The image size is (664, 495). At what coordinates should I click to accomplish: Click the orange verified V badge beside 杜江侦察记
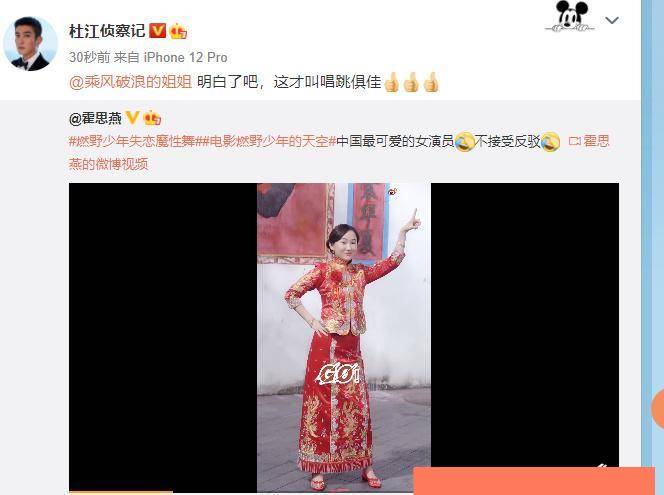[158, 31]
